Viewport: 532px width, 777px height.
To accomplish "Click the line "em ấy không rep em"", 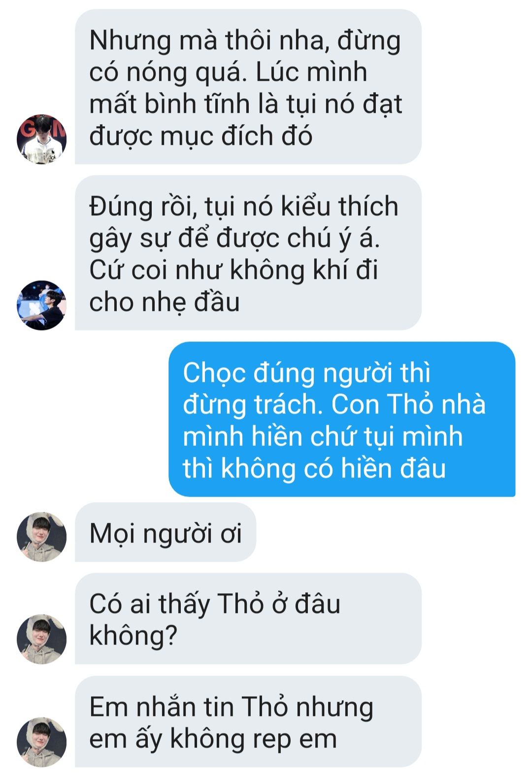I will (x=213, y=739).
